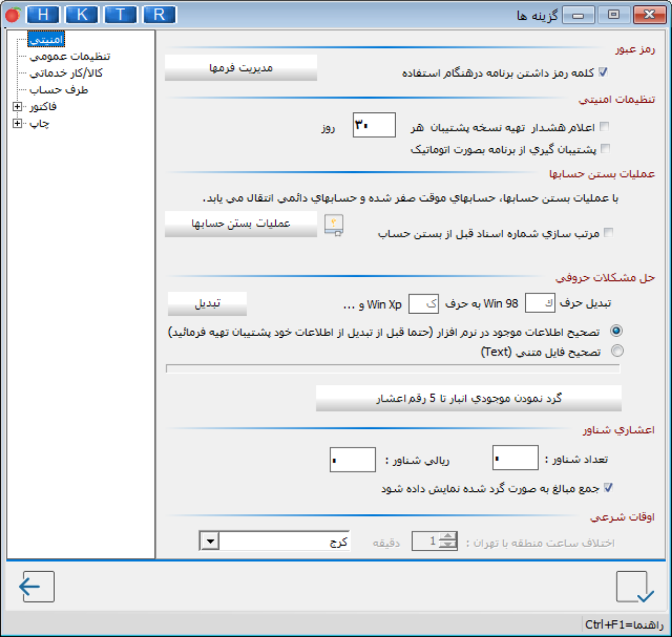Confirm settings with the checkmark icon
The image size is (672, 637).
[x=635, y=587]
